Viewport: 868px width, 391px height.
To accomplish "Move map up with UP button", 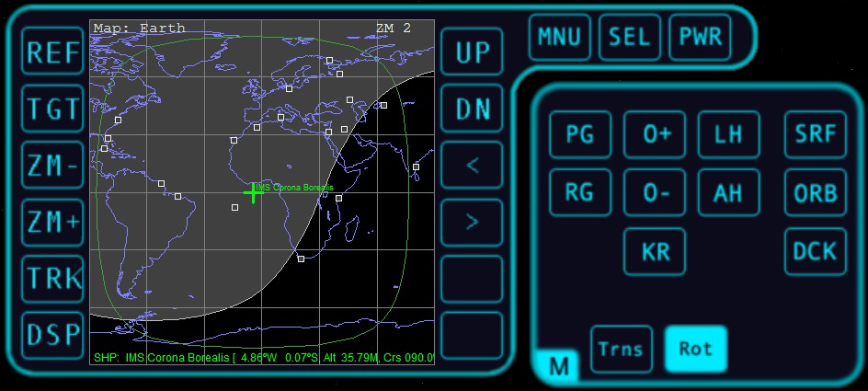I will pyautogui.click(x=473, y=52).
